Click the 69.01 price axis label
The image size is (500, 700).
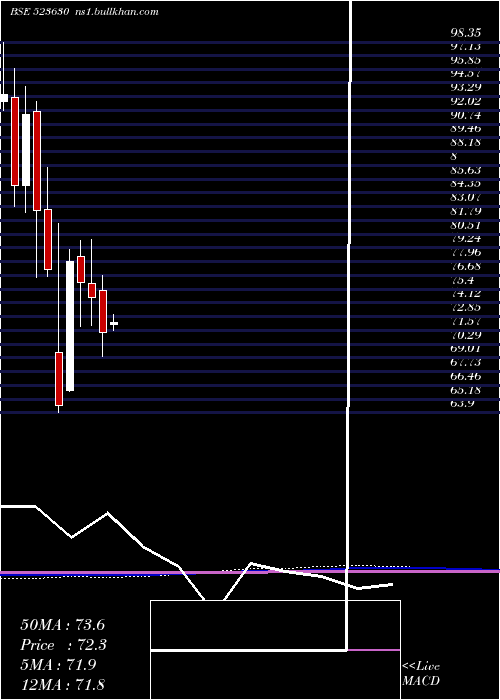(x=465, y=349)
